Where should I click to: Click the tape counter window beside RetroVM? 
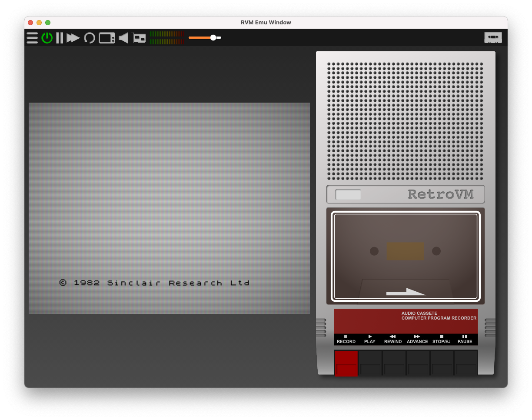pyautogui.click(x=348, y=194)
